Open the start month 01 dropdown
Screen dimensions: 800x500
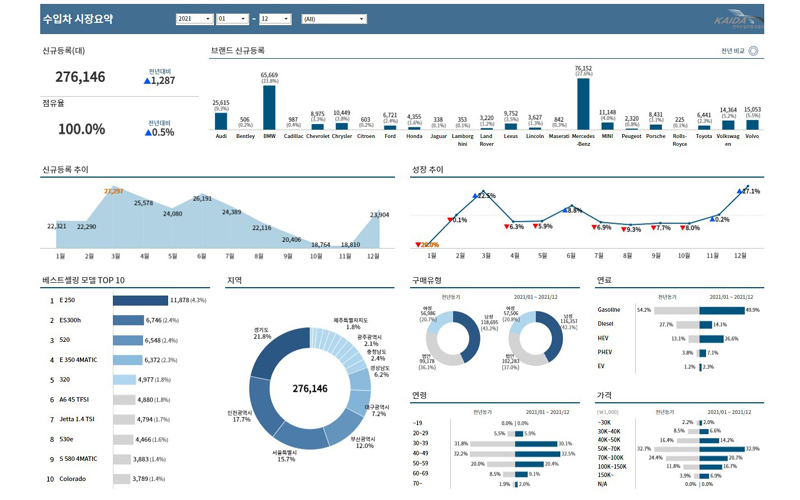[232, 19]
